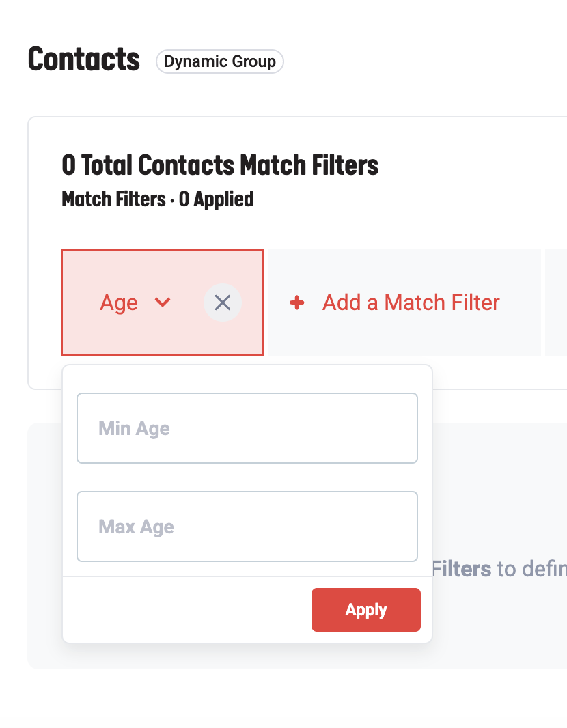Click the bold Filters word in the hint text
567x728 pixels.
point(462,569)
